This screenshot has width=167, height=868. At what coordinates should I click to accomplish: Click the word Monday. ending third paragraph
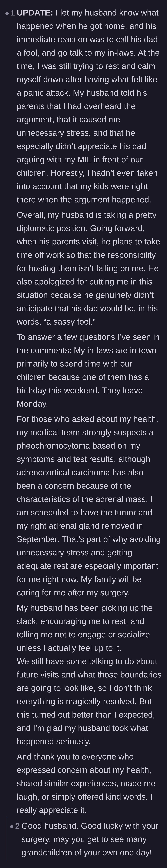point(32,404)
